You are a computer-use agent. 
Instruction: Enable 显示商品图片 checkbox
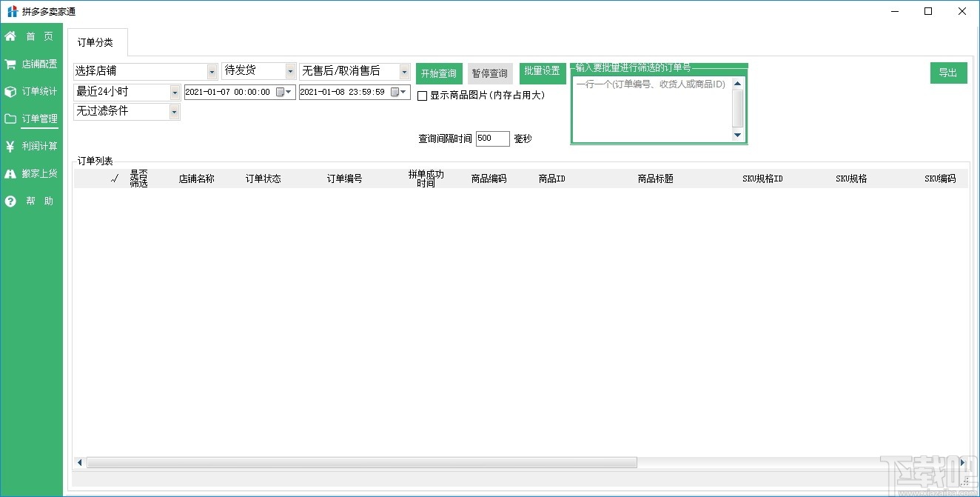[423, 96]
